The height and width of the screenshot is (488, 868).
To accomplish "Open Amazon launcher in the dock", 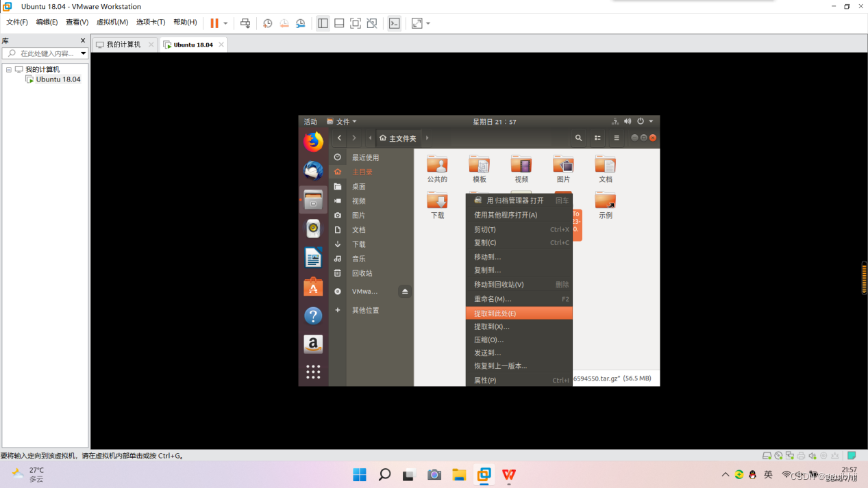I will [x=313, y=344].
